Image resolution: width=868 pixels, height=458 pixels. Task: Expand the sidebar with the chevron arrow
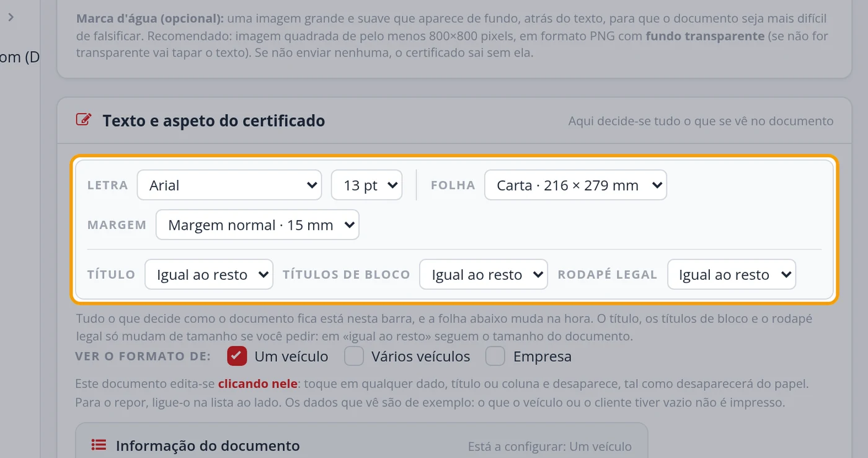(11, 17)
